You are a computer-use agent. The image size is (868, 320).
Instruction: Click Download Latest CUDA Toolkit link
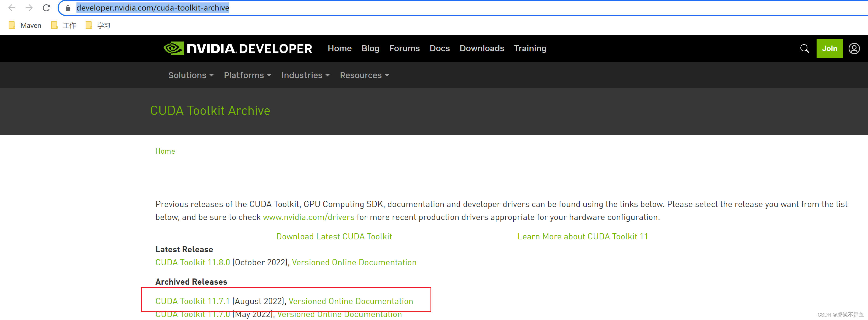coord(334,236)
